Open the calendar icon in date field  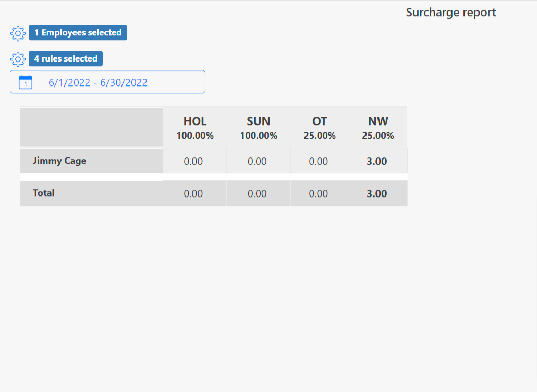[x=26, y=82]
